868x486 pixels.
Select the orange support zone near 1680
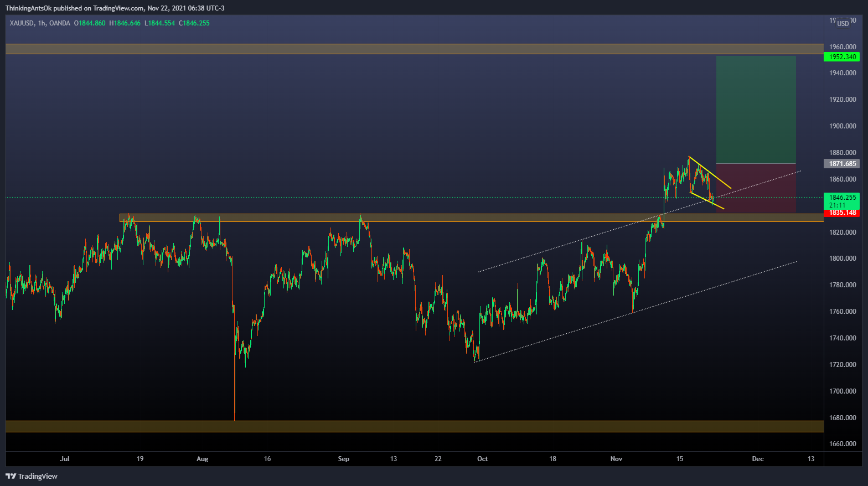415,426
